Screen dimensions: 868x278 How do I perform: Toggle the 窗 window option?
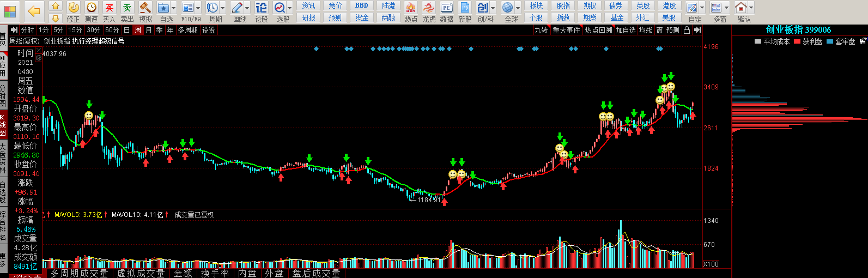click(x=659, y=30)
